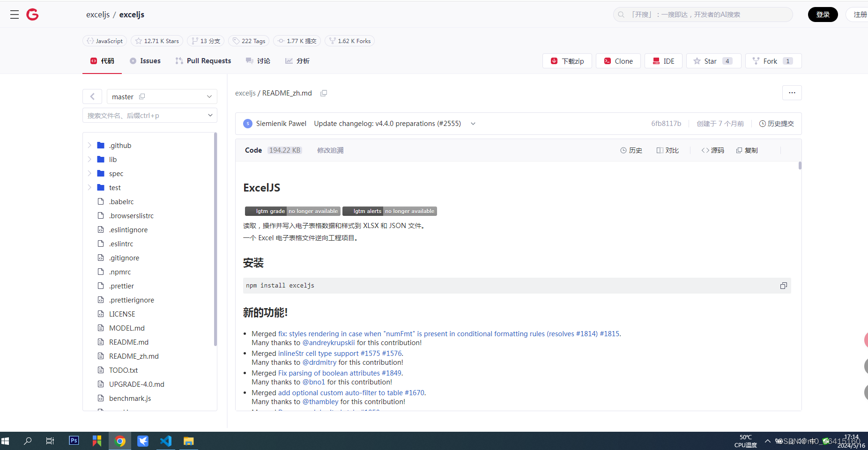Screen dimensions: 868x450
Task: Open 历史提交 commit history
Action: coord(776,124)
